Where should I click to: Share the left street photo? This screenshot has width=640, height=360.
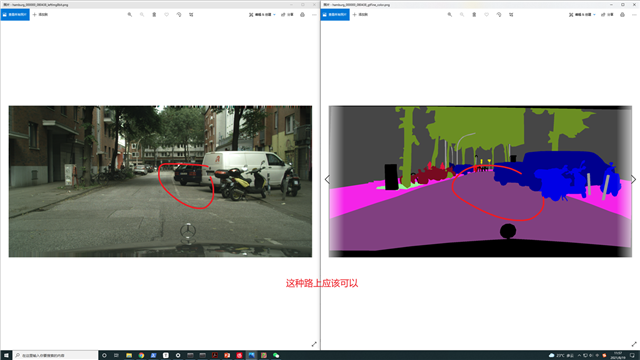click(x=287, y=15)
